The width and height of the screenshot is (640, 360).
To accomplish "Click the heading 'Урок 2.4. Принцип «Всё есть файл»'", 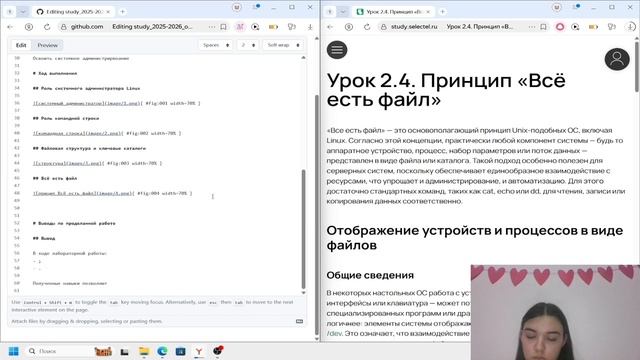I will 446,90.
